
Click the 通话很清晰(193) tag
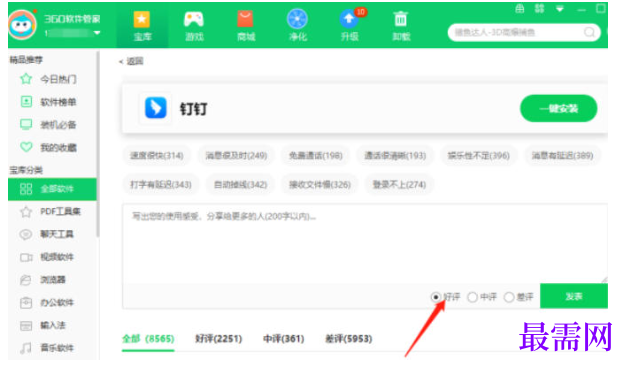click(395, 155)
